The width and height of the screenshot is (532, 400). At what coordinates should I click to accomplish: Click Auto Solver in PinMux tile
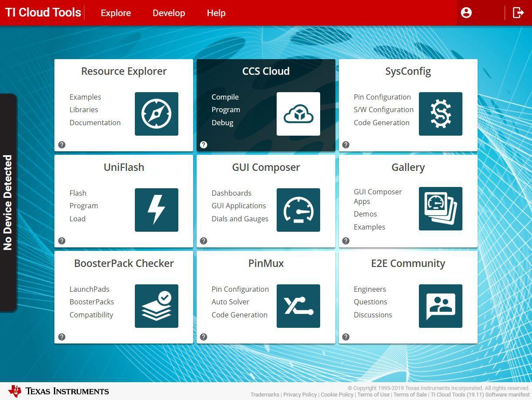point(231,302)
